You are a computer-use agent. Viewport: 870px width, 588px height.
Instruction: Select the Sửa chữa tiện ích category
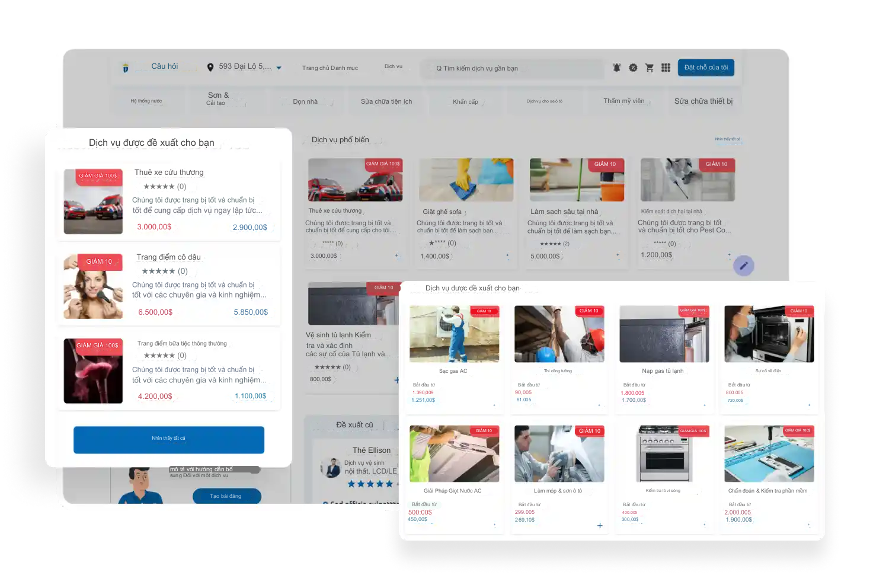click(386, 102)
